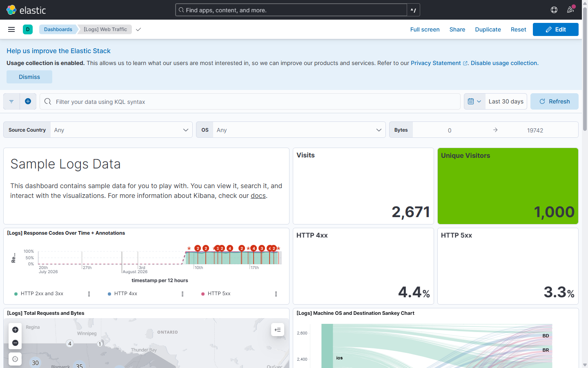Click the filter menu icon
This screenshot has width=588, height=368.
pos(11,101)
